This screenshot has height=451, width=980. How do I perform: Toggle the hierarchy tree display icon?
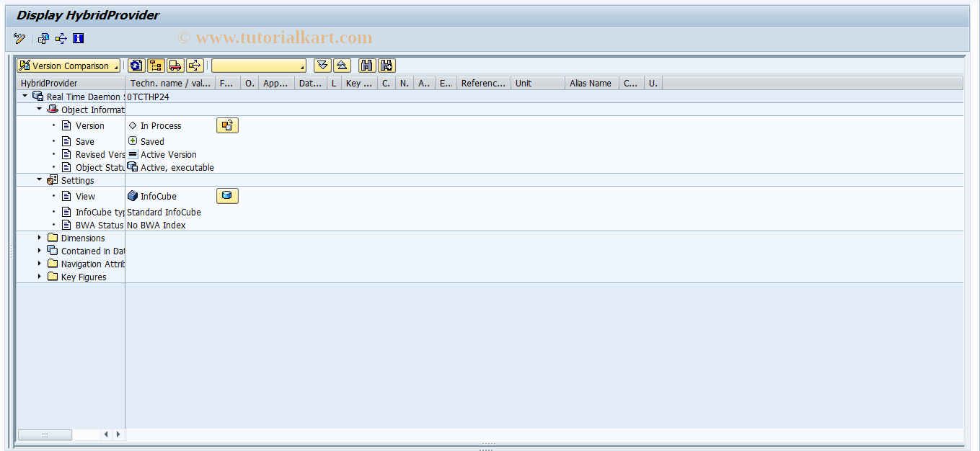[156, 66]
